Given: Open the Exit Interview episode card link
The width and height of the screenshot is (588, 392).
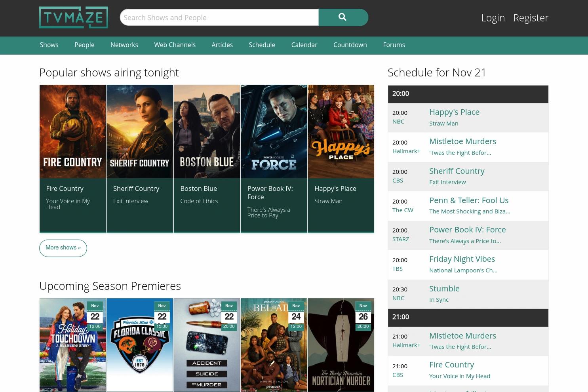Looking at the screenshot, I should (x=131, y=201).
